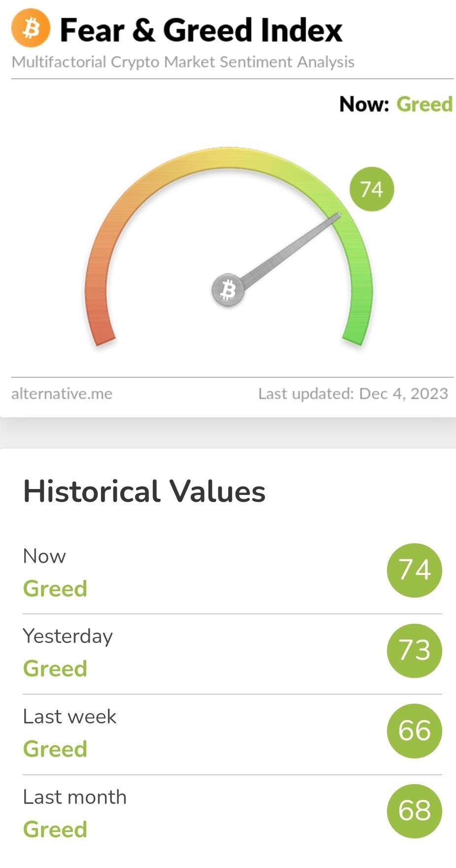The image size is (456, 868).
Task: Click the Fear & Greed Index title
Action: click(201, 30)
